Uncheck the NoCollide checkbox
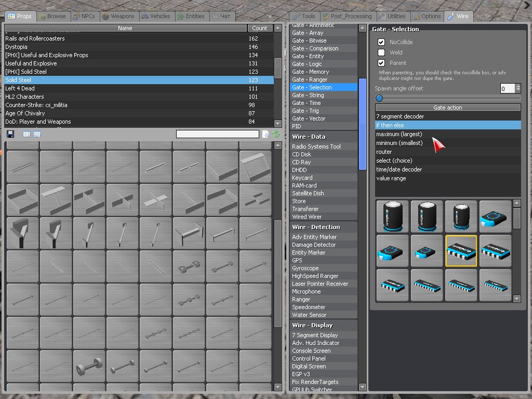 [x=381, y=42]
